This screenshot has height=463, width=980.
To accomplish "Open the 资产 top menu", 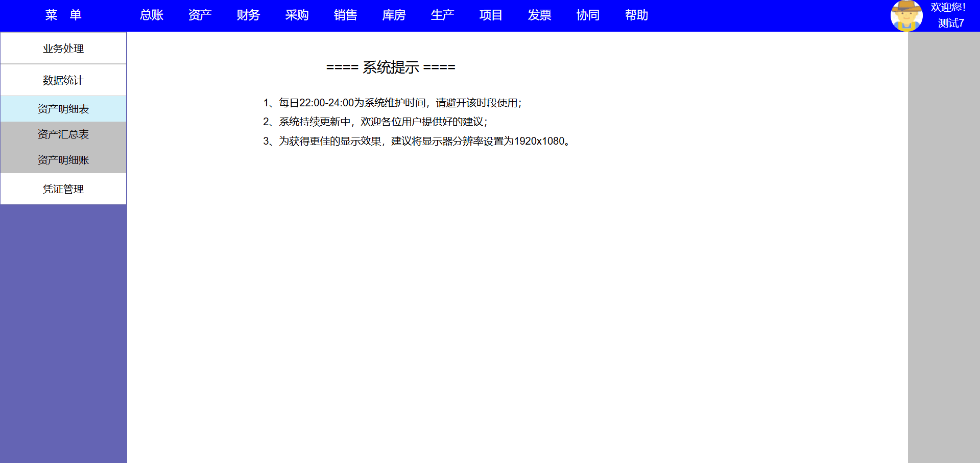I will coord(200,15).
